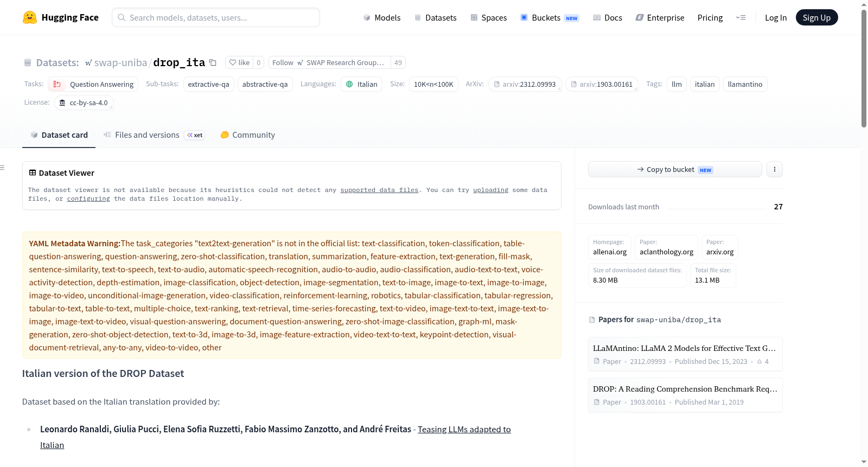Go to the Pricing page
Screen dimensions: 868x467
[x=710, y=17]
